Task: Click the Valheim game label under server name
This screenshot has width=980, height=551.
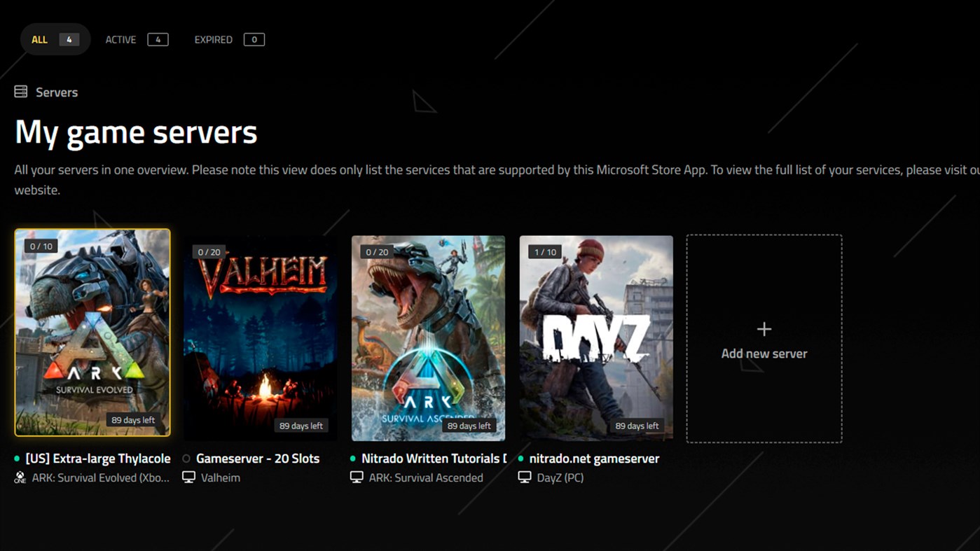Action: pyautogui.click(x=221, y=478)
